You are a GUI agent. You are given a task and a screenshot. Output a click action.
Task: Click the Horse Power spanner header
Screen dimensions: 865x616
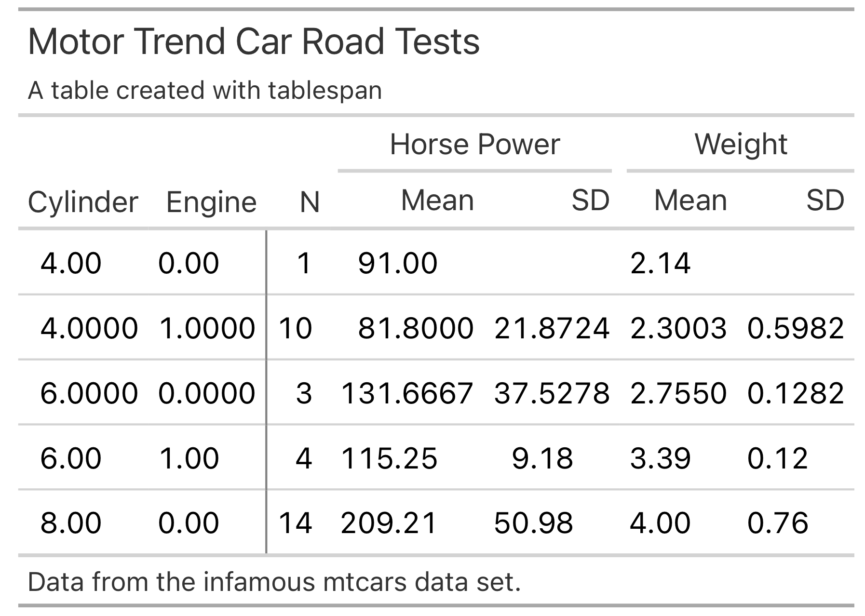pyautogui.click(x=474, y=144)
